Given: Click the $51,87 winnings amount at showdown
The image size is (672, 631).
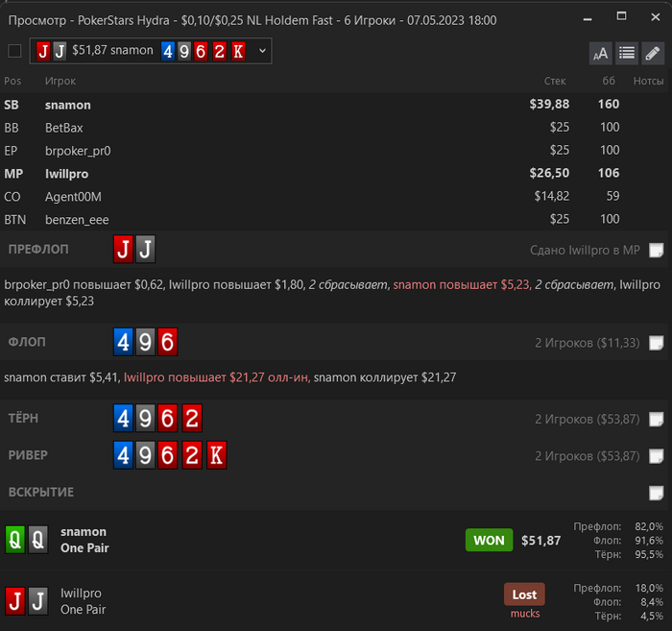Looking at the screenshot, I should click(540, 541).
